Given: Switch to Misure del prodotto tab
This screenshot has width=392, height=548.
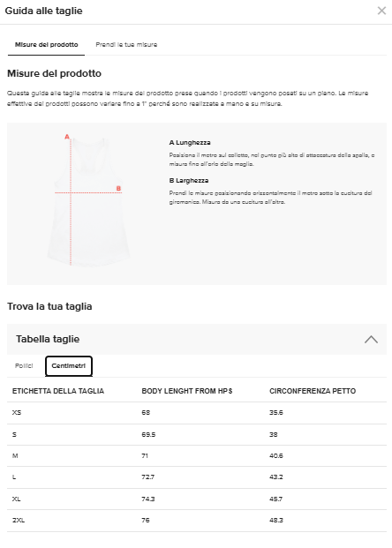Looking at the screenshot, I should pyautogui.click(x=46, y=45).
